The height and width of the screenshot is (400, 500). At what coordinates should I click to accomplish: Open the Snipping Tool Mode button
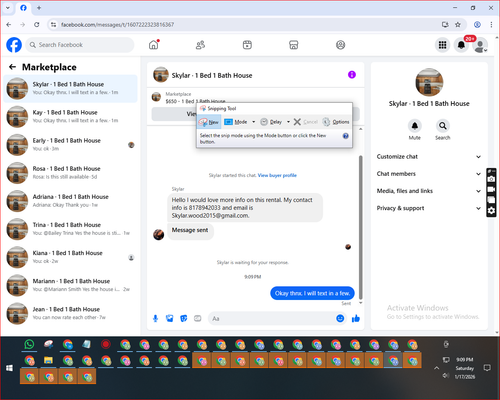[x=236, y=122]
